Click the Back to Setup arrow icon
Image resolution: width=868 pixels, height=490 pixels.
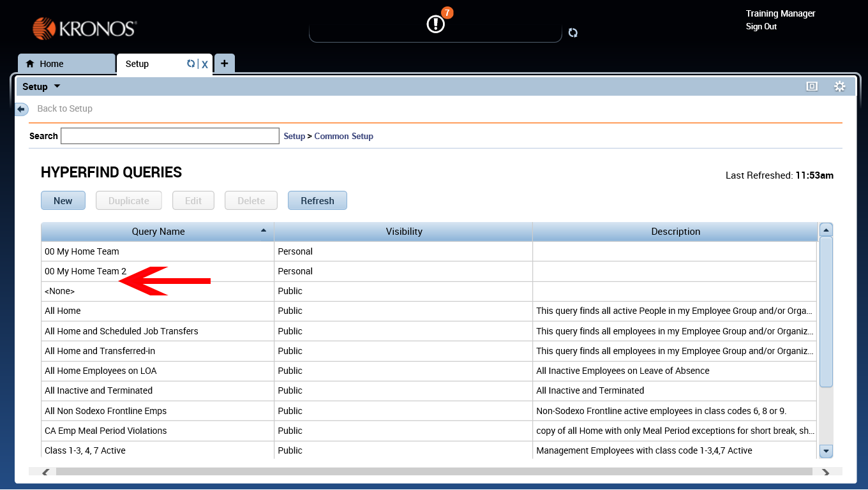(22, 109)
